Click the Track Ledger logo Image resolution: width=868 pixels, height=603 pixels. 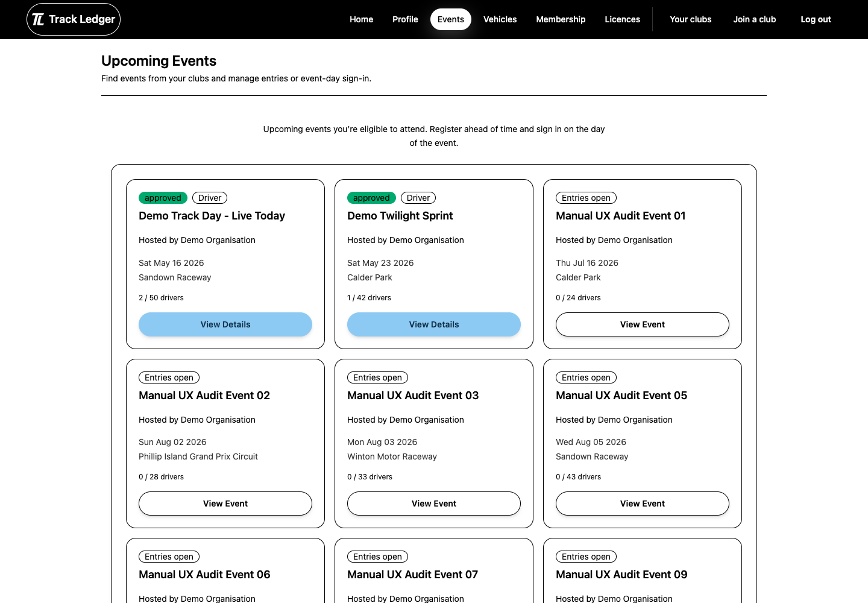[74, 19]
